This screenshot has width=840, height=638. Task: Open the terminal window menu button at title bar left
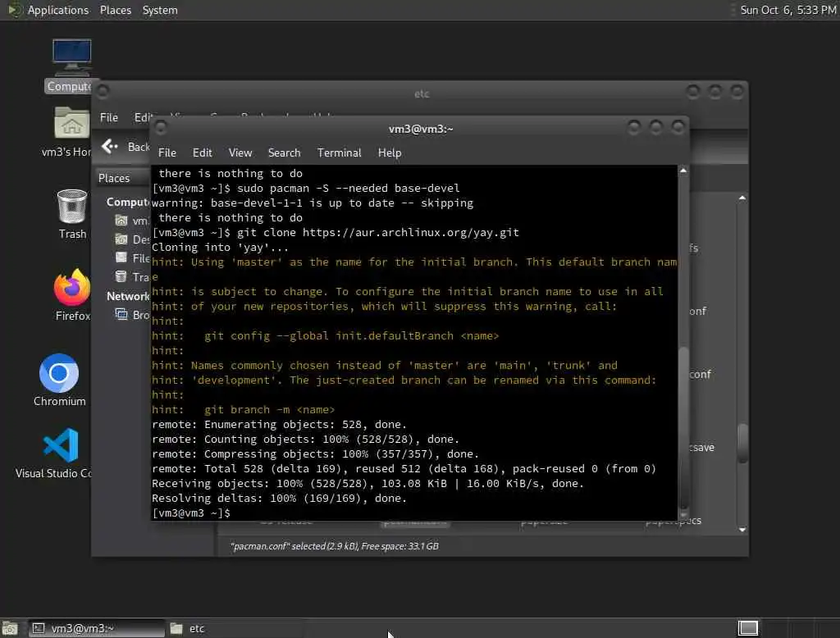pyautogui.click(x=160, y=128)
